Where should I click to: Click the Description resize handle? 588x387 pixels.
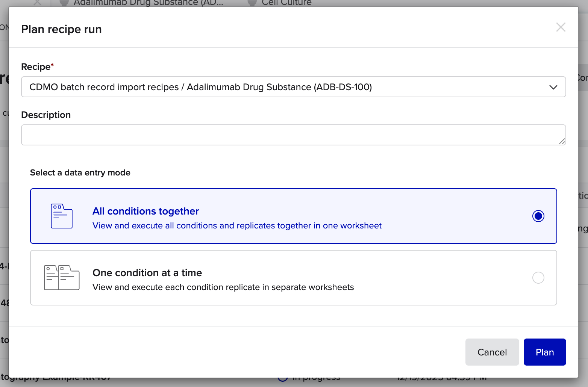[562, 141]
